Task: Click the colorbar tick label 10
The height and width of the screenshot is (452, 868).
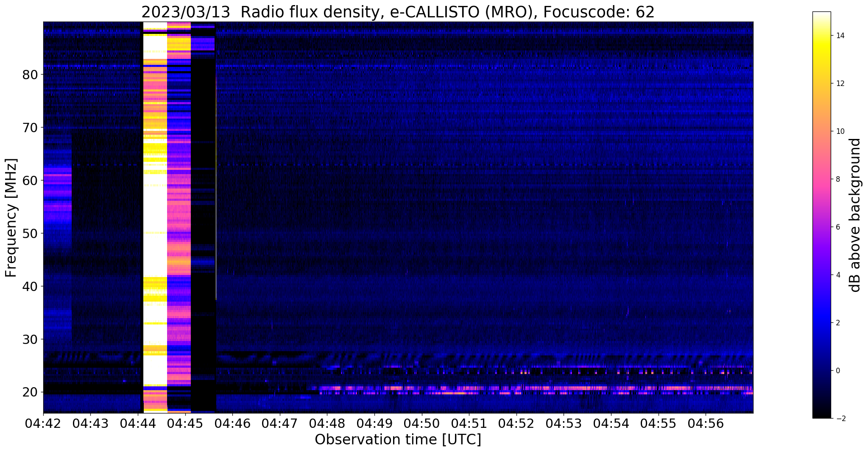Action: [839, 131]
